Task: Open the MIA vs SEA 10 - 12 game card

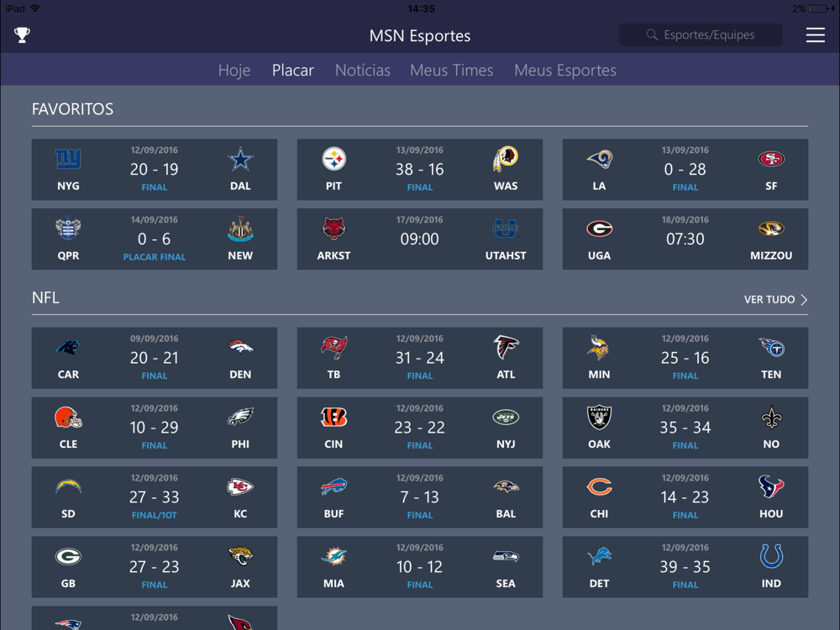Action: [419, 567]
